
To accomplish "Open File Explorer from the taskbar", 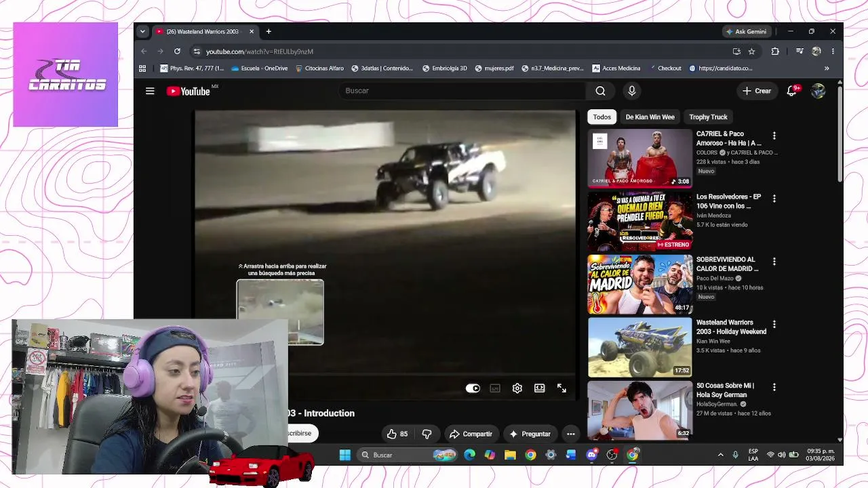I will point(510,455).
